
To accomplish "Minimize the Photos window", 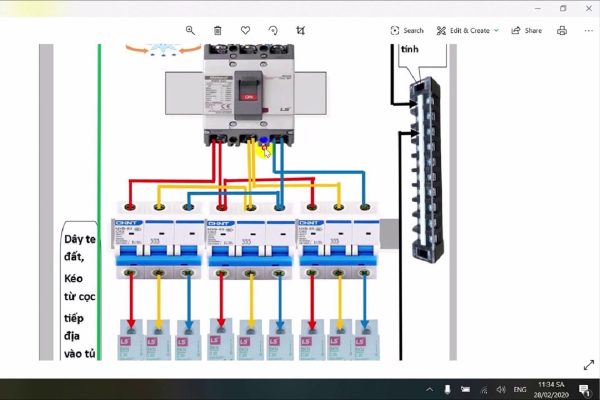I will 538,8.
